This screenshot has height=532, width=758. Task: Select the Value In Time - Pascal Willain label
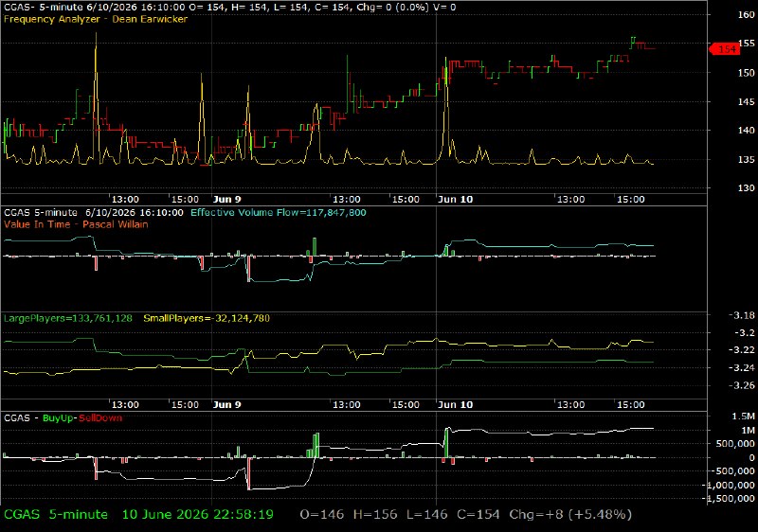(76, 224)
